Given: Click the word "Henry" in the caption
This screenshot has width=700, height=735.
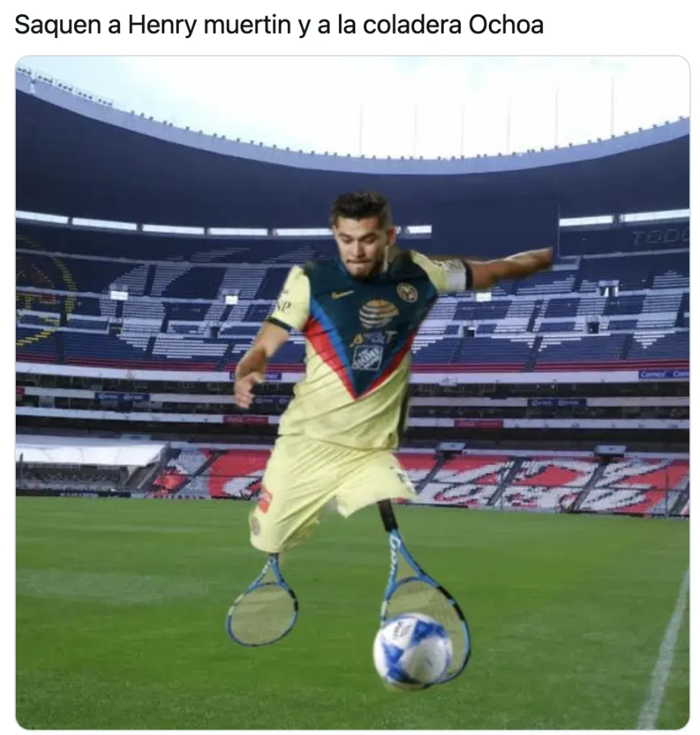Looking at the screenshot, I should pyautogui.click(x=162, y=25).
